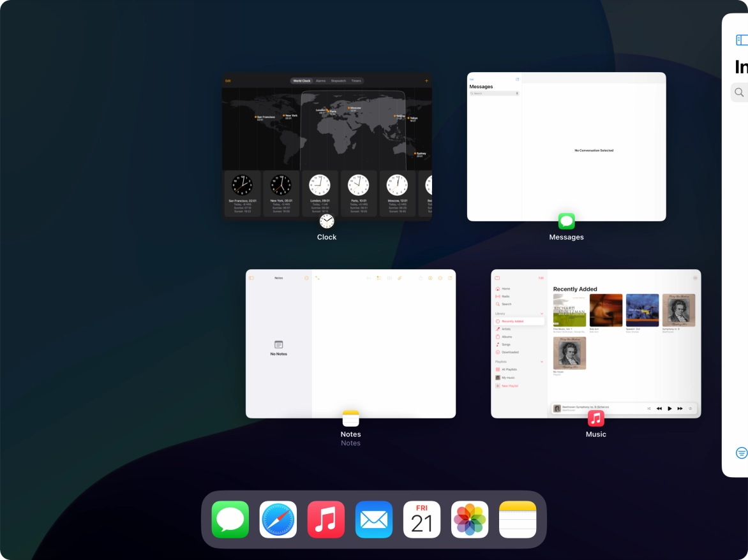Screen dimensions: 748x560
Task: Collapse the Playlists section in Music sidebar
Action: click(542, 362)
